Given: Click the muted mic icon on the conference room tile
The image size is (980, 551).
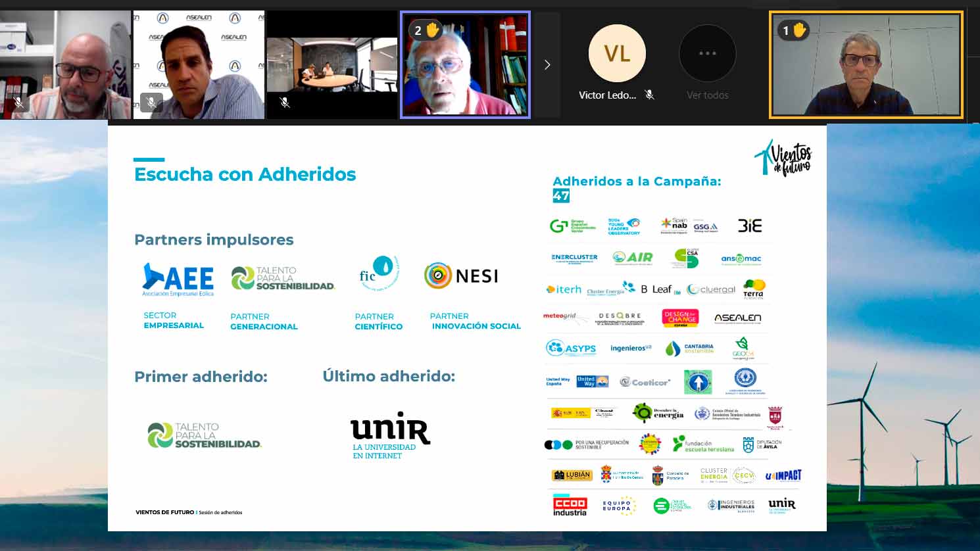Looking at the screenshot, I should tap(285, 103).
